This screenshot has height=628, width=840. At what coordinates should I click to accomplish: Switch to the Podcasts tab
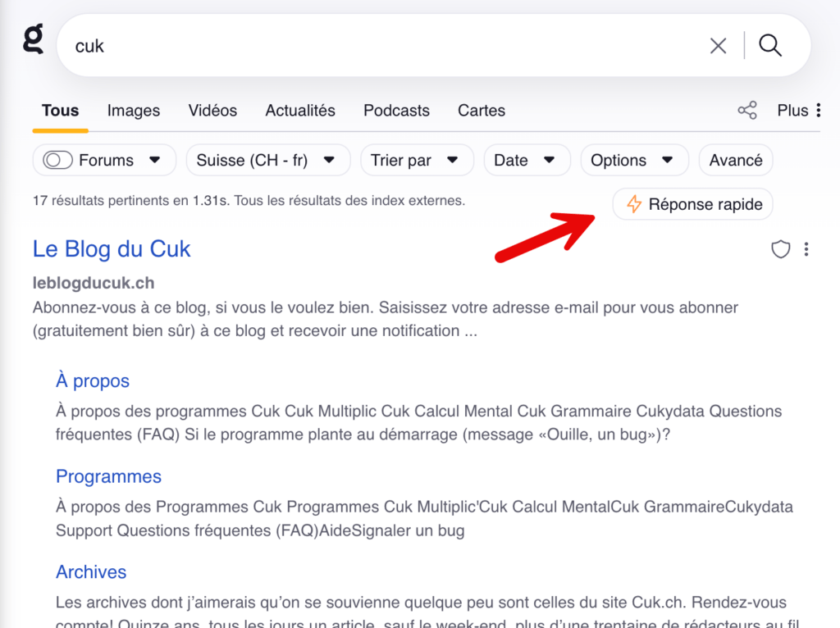(396, 111)
